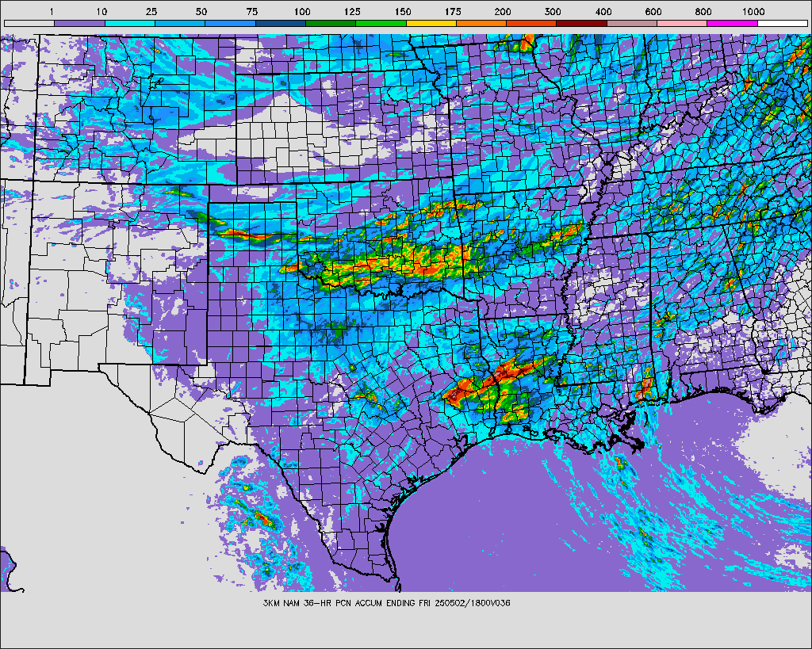Select the light blue swatch between 25 and 50
Screen dimensions: 812x649
coord(180,23)
